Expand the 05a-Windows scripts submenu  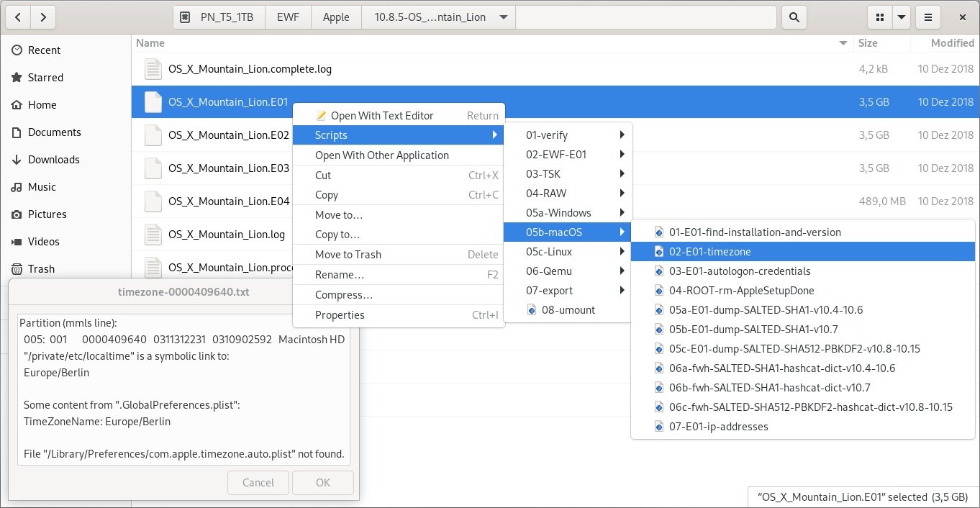568,213
